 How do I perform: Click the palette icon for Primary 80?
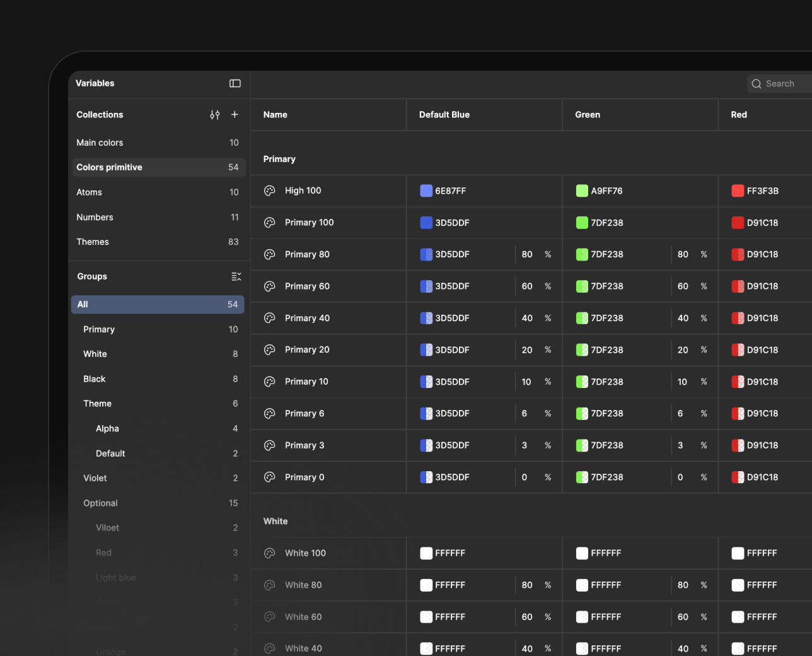point(270,254)
